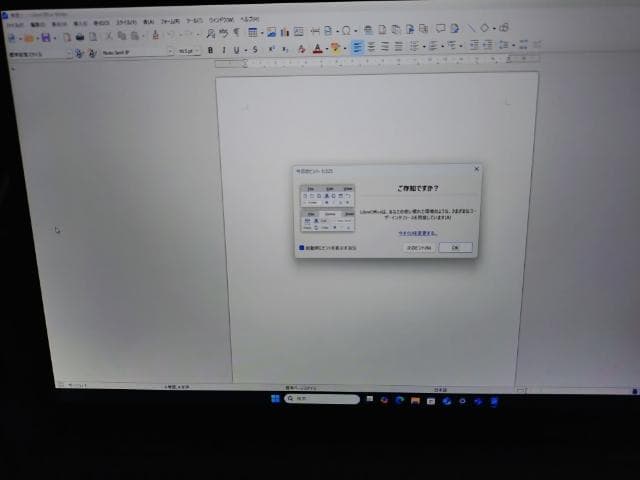The width and height of the screenshot is (640, 480).
Task: Open Find and Replace from the toolbar
Action: (211, 33)
